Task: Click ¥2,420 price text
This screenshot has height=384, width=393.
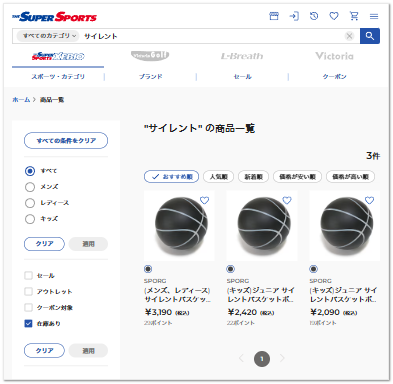Action: pyautogui.click(x=242, y=312)
